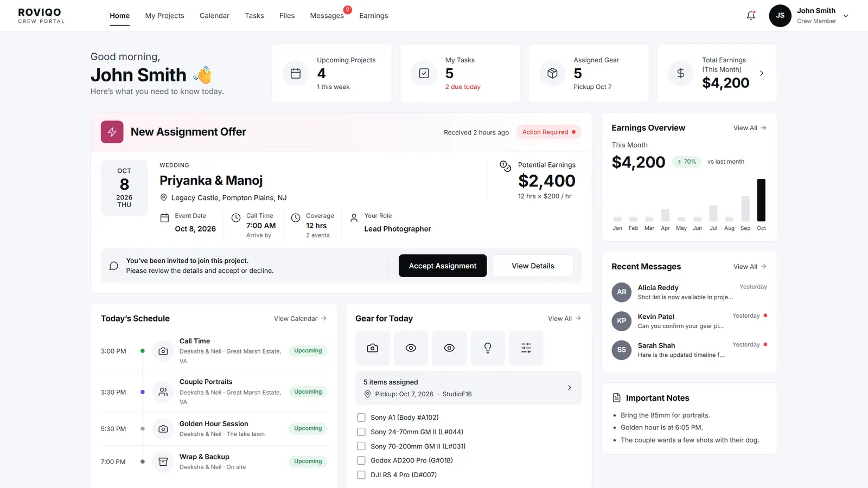Click View All in Earnings Overview
The image size is (868, 488).
(750, 128)
